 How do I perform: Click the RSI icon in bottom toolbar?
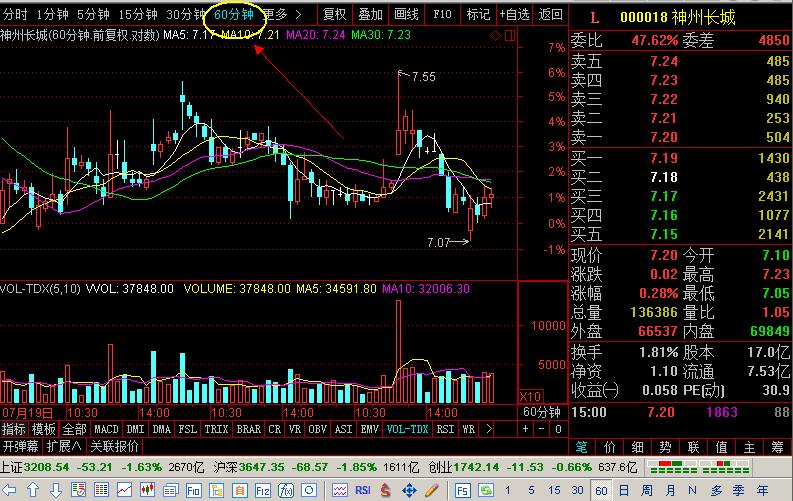(363, 490)
